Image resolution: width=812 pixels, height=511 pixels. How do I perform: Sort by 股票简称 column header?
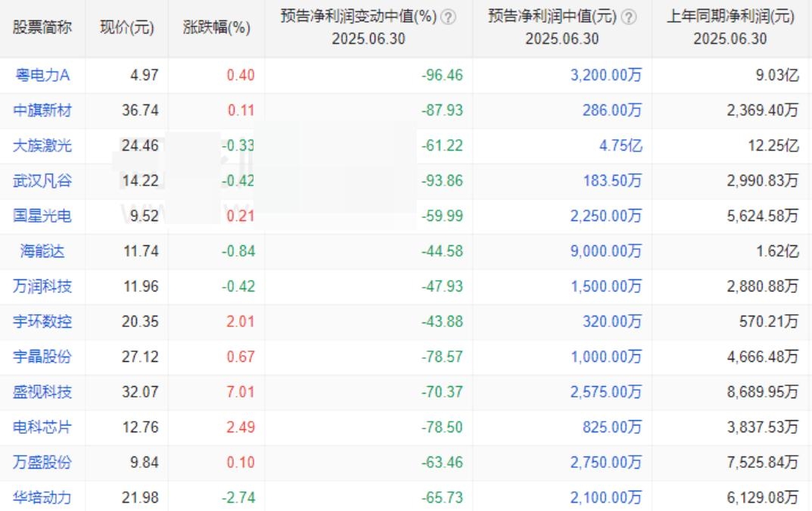tap(42, 27)
